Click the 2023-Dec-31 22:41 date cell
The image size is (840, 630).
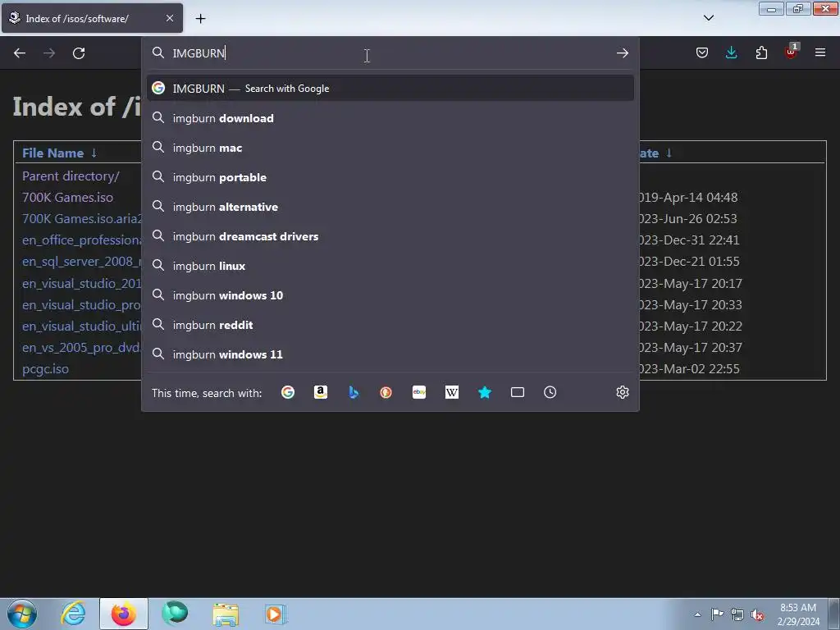tap(689, 240)
